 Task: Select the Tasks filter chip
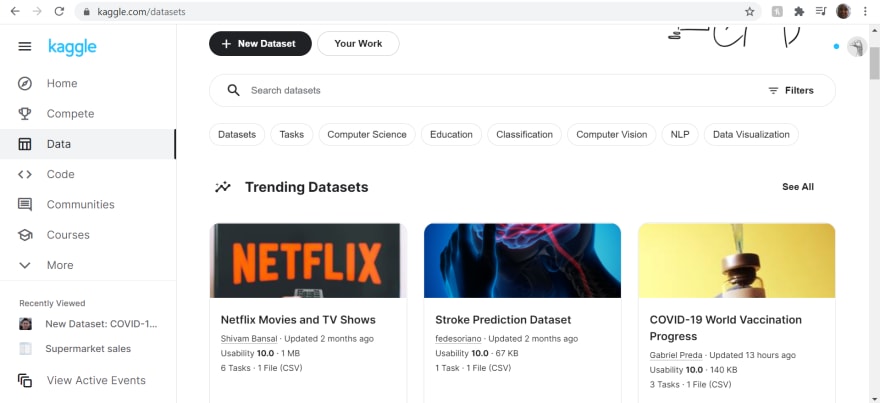click(x=292, y=135)
